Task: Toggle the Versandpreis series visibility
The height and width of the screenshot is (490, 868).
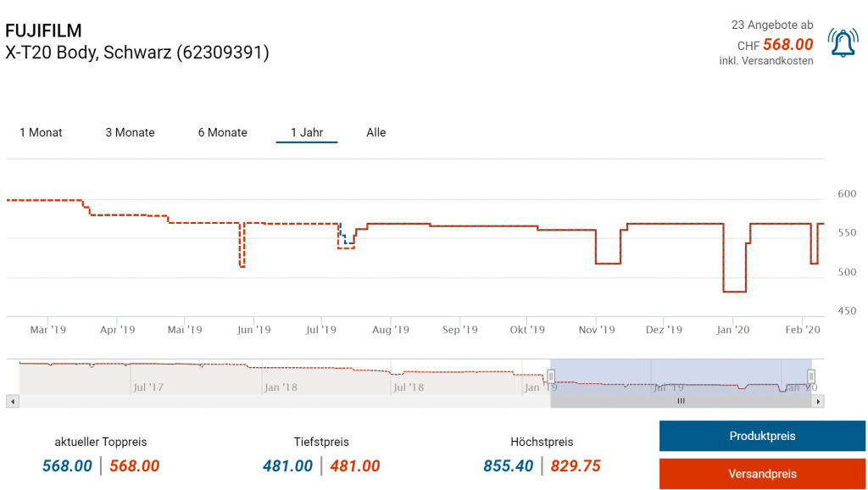Action: coord(762,474)
